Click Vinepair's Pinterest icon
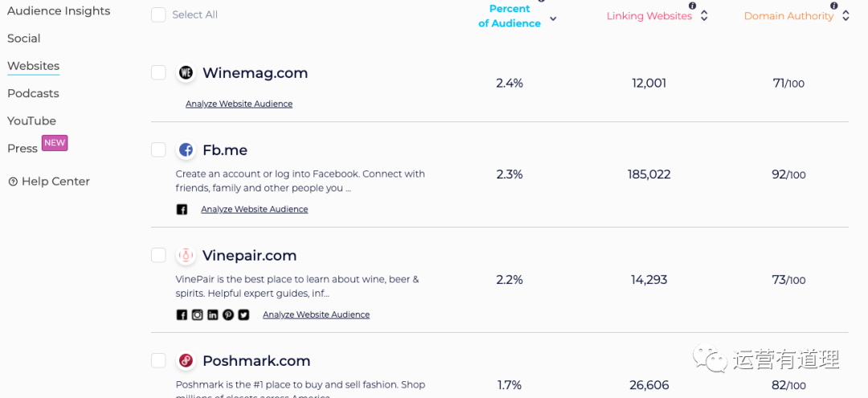Viewport: 868px width, 398px height. coord(228,315)
